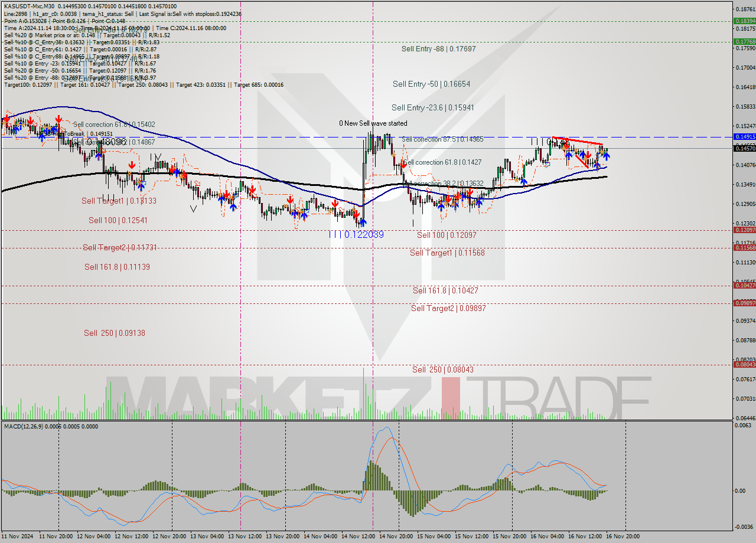Click the 'Sell Entry -50 | 0.16654' label
The image size is (756, 543).
point(431,84)
